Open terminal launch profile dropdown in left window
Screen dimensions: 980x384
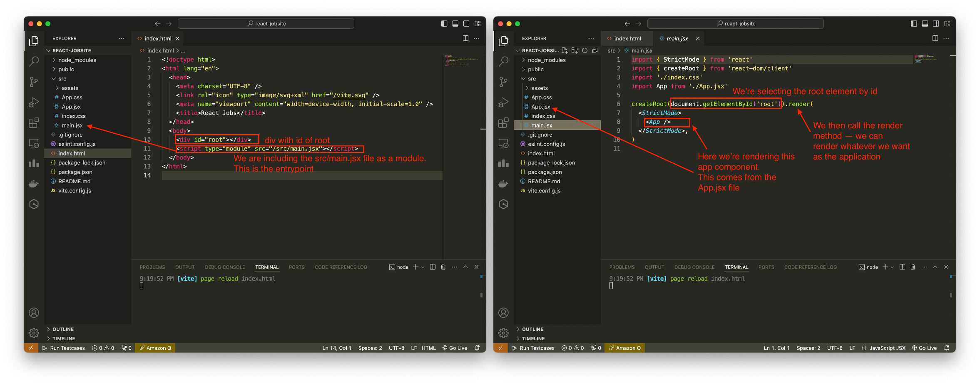click(423, 267)
